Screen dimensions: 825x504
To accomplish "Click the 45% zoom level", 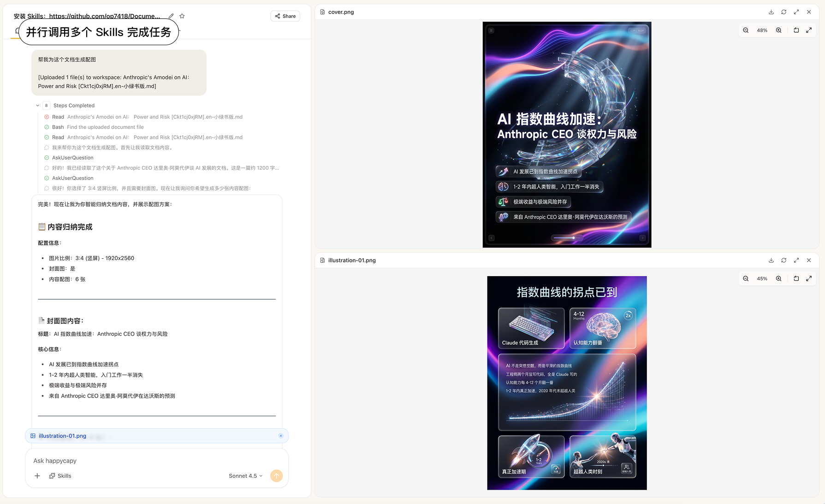I will [762, 279].
